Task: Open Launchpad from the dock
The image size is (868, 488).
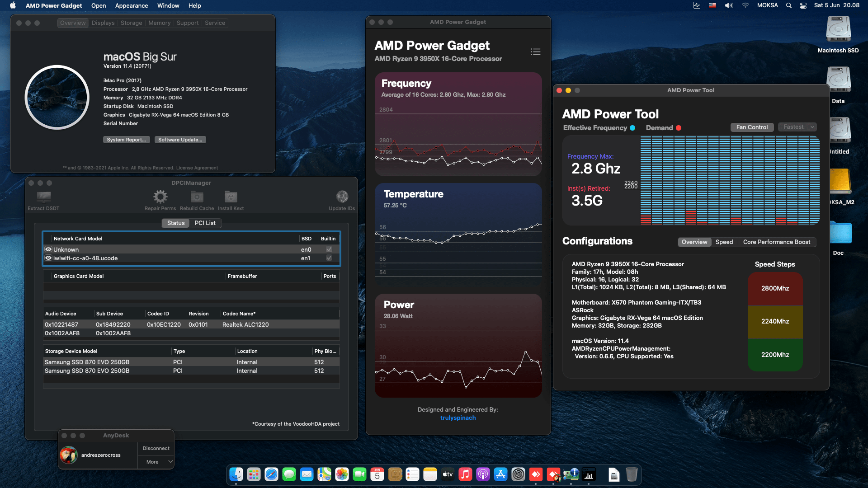Action: tap(254, 474)
